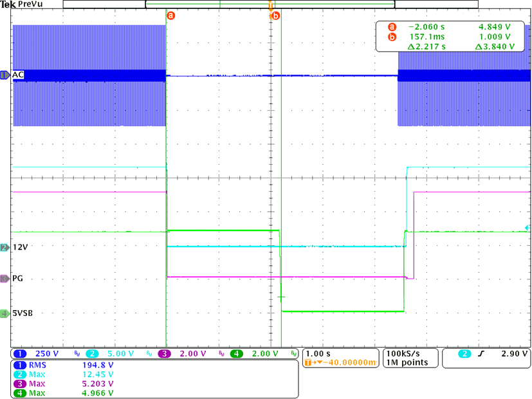Click the Δ2.217 s delta time

coord(427,46)
